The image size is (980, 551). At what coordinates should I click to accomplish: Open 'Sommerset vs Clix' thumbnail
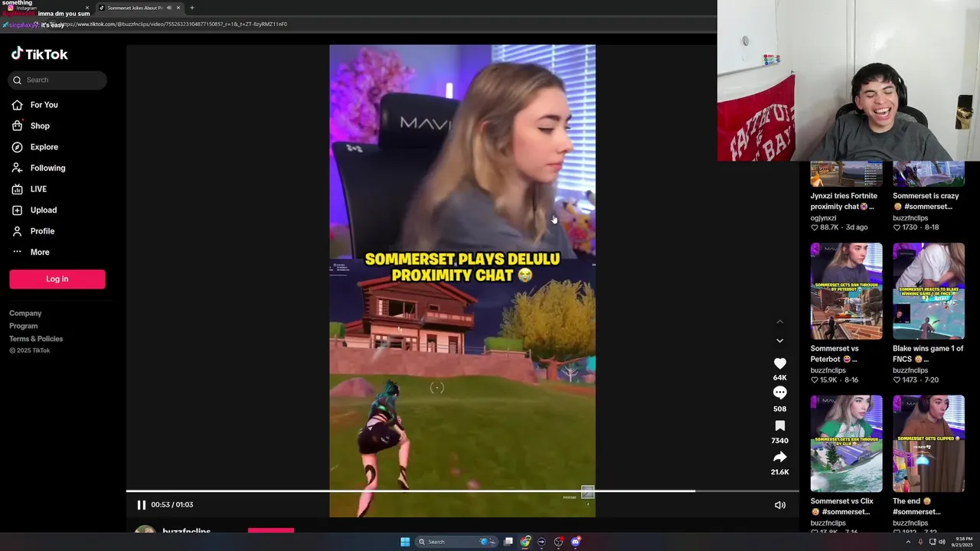tap(846, 443)
